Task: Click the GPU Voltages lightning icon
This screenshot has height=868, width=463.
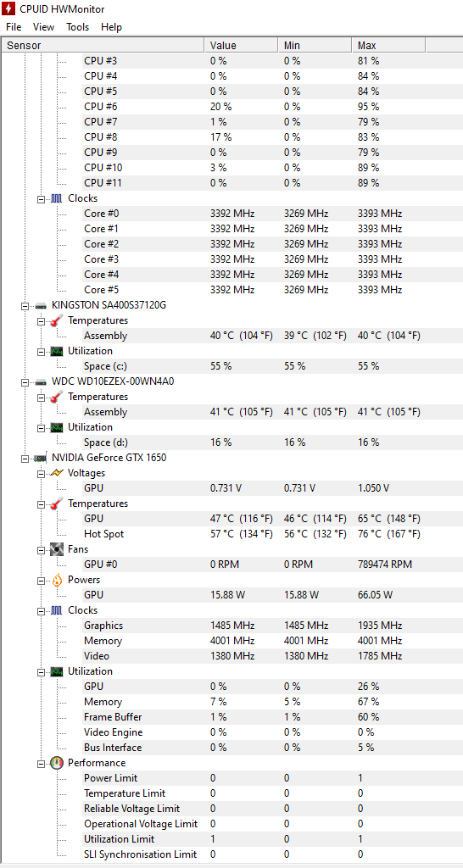Action: click(57, 473)
